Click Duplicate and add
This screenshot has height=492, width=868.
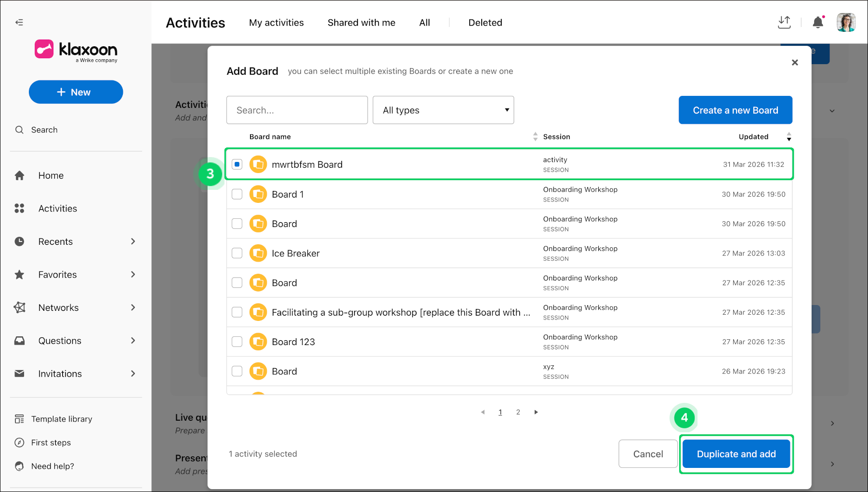click(x=736, y=454)
